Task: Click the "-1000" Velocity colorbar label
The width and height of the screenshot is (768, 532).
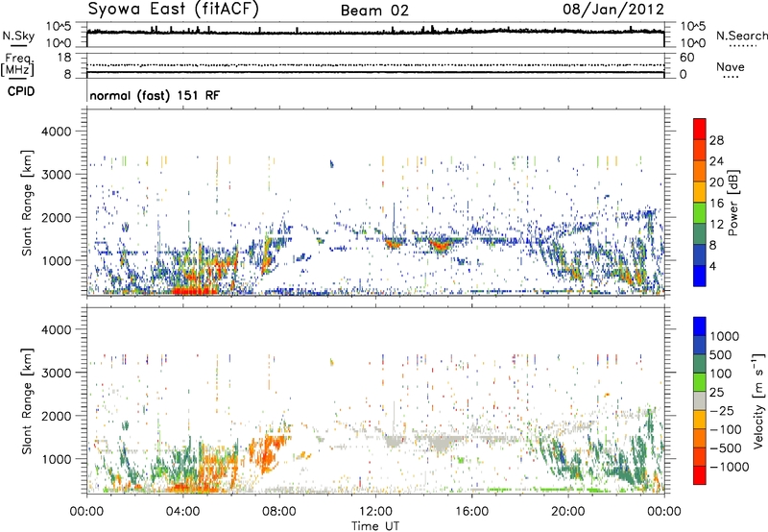Action: pos(729,467)
